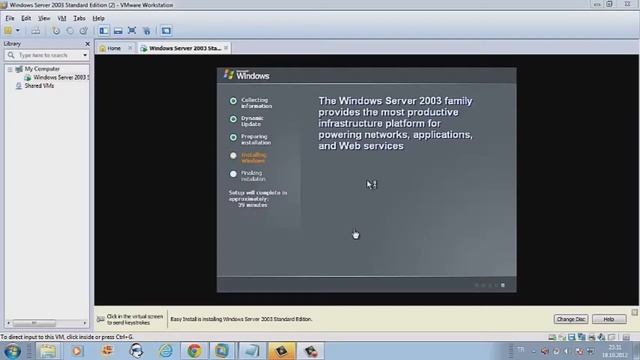The width and height of the screenshot is (640, 360).
Task: Select Windows Server 2003 in library tree
Action: [x=60, y=78]
